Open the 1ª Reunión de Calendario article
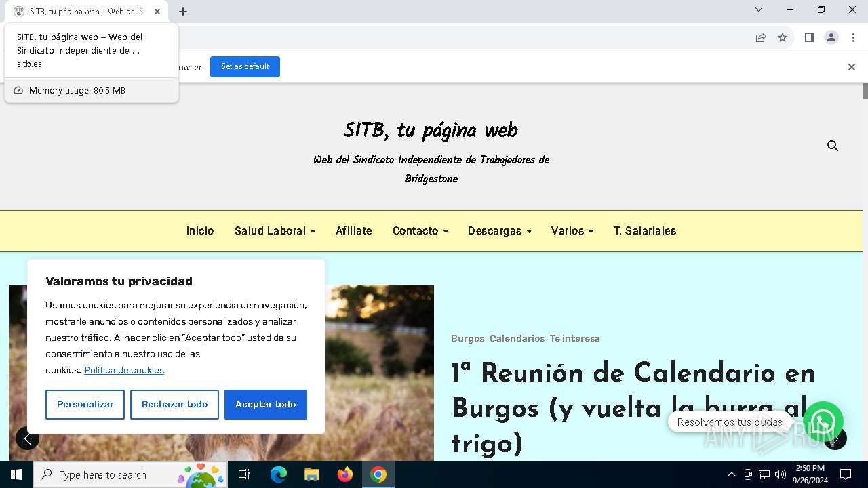868x488 pixels. tap(633, 408)
